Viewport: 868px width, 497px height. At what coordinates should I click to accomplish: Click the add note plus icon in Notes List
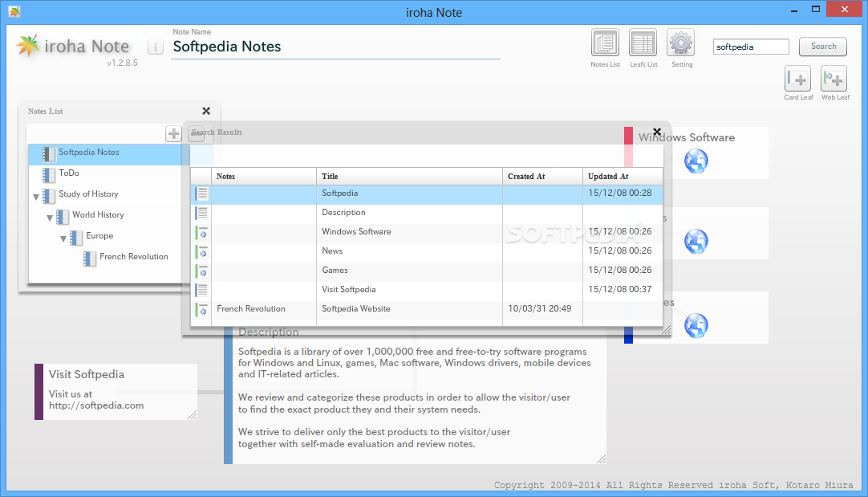coord(173,133)
